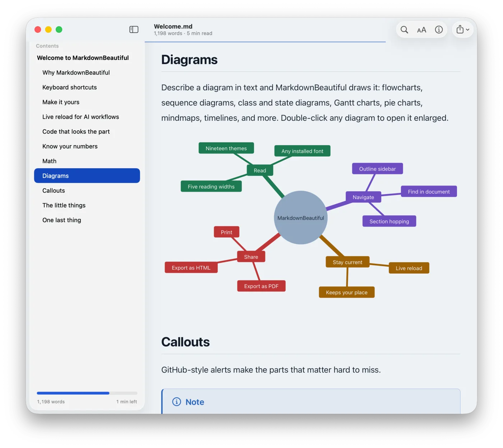The image size is (503, 448).
Task: Click the sidebar reading progress bar
Action: (x=87, y=393)
